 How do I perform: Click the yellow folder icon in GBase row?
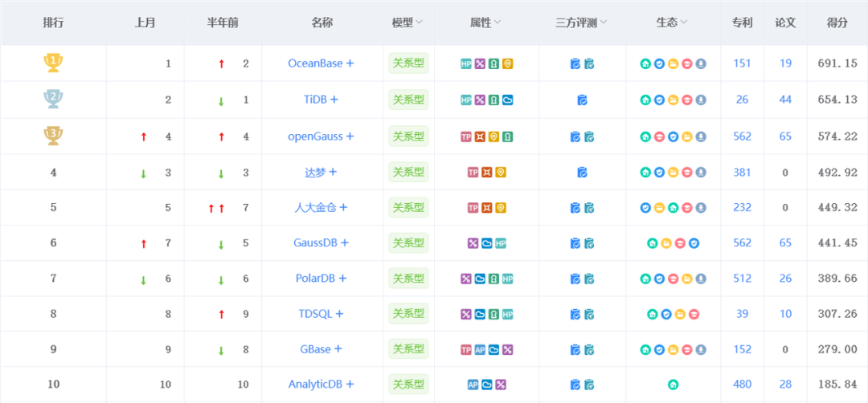tap(674, 350)
